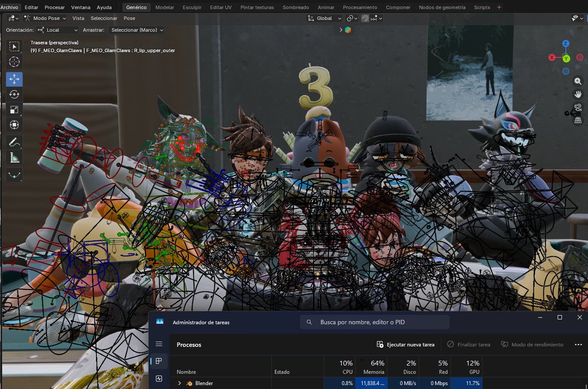This screenshot has height=389, width=588.
Task: Open the Modo Pose mode dropdown
Action: 45,18
